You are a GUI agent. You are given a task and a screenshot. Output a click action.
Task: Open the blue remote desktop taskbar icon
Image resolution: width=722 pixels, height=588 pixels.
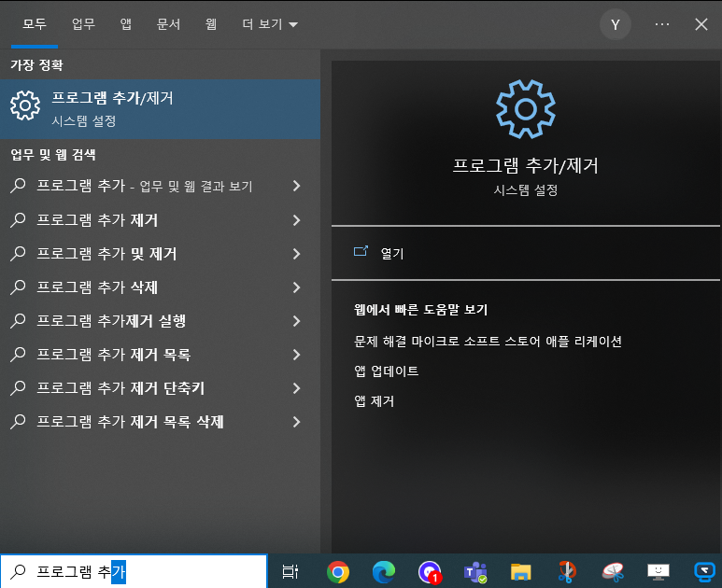tap(704, 572)
